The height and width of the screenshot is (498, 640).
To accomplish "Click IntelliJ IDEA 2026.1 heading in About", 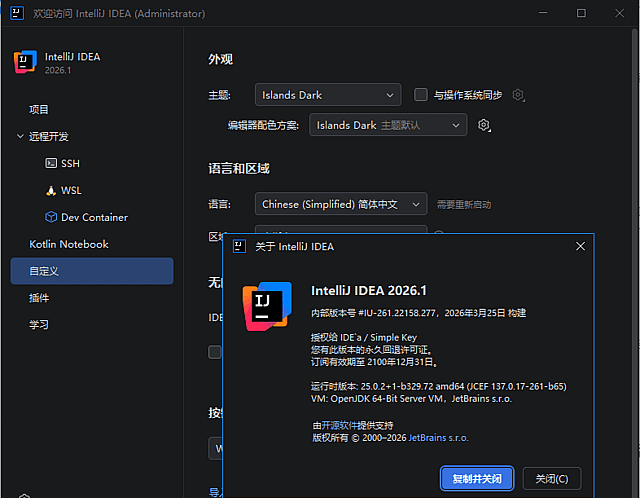I will [x=369, y=290].
